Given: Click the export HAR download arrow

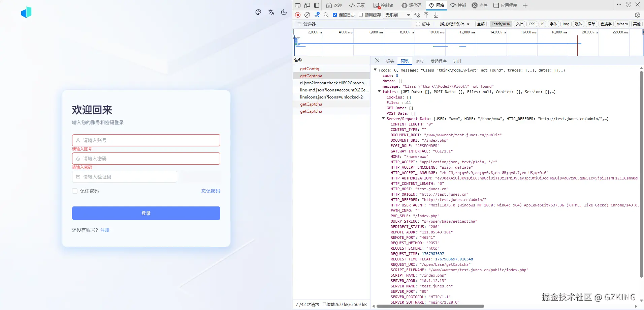Looking at the screenshot, I should [436, 15].
